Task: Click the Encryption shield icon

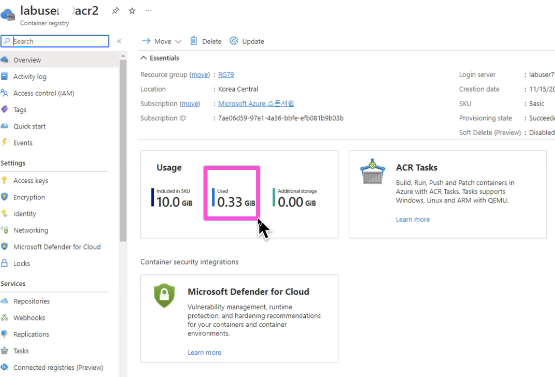Action: (x=5, y=197)
